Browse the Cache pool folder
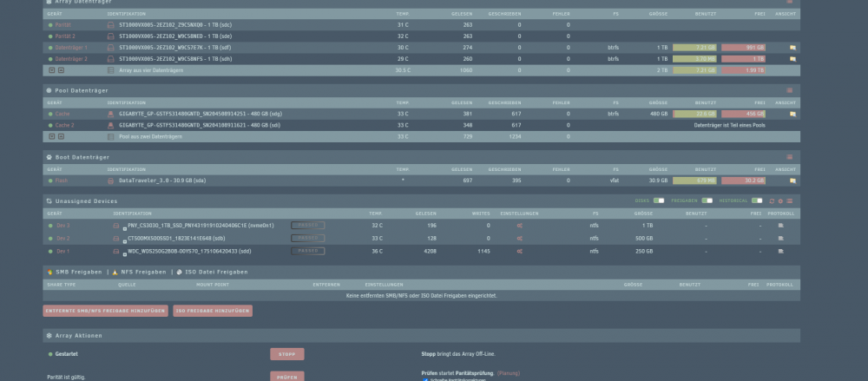This screenshot has width=868, height=381. [x=792, y=114]
